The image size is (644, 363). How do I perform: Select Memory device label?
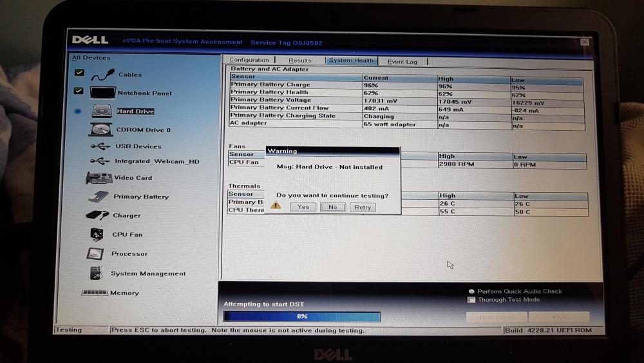(124, 293)
